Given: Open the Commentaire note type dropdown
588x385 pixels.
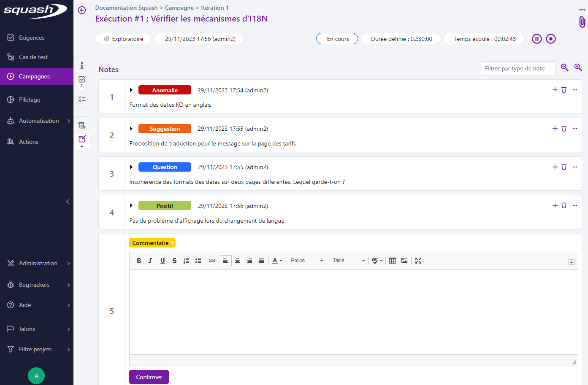Looking at the screenshot, I should (x=152, y=243).
